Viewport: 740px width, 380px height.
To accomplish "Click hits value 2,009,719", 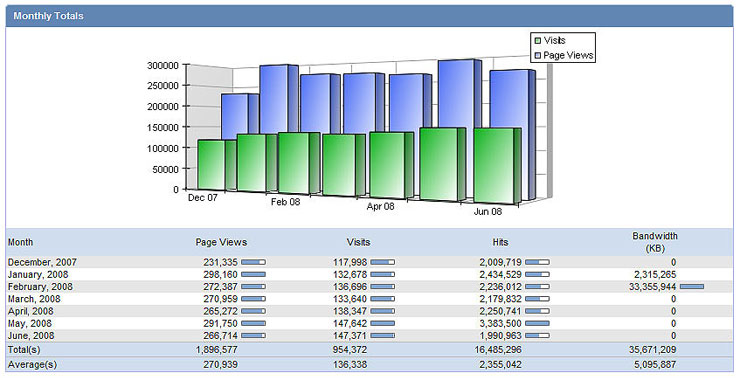I will click(x=501, y=262).
